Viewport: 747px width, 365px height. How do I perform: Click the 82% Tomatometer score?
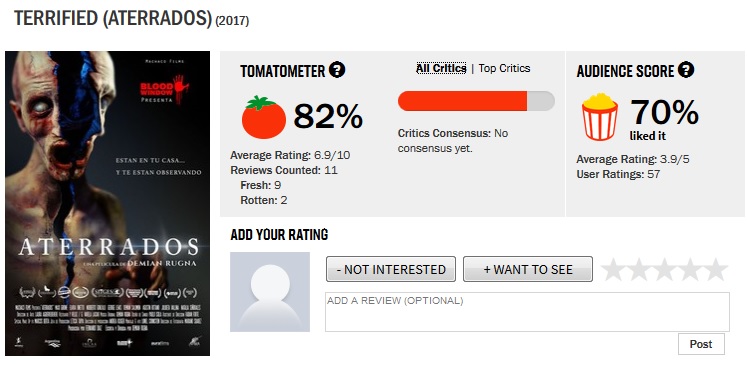click(x=328, y=116)
